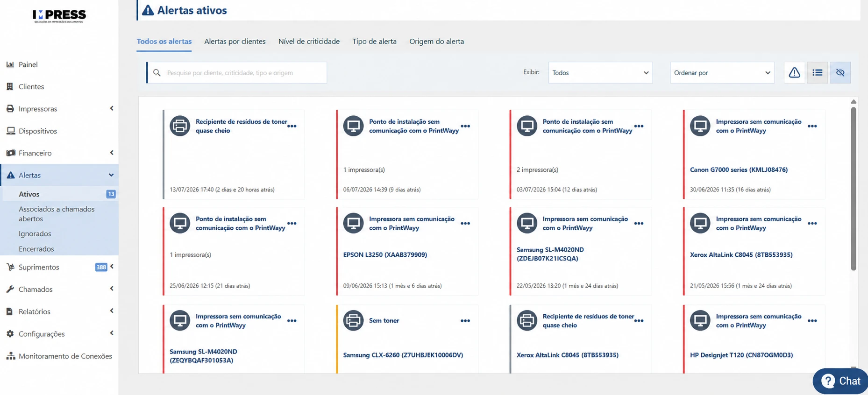Click the warning triangle view icon in toolbar
Screen dimensions: 868x395
click(794, 72)
